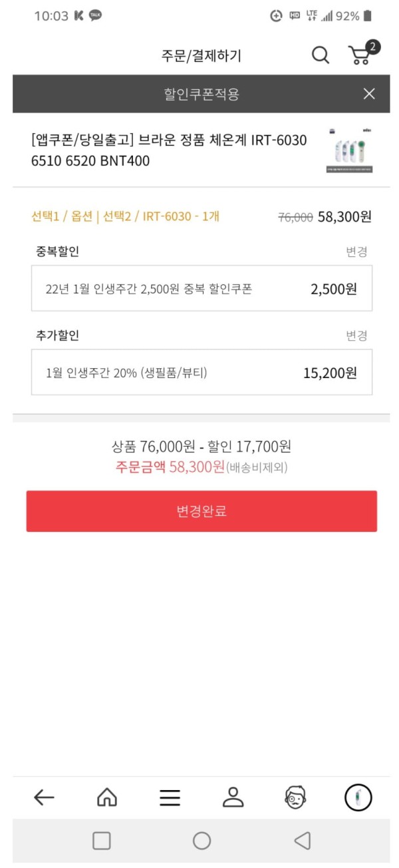Tap 변경 next to 중복할인
Image resolution: width=399 pixels, height=868 pixels.
click(x=356, y=252)
